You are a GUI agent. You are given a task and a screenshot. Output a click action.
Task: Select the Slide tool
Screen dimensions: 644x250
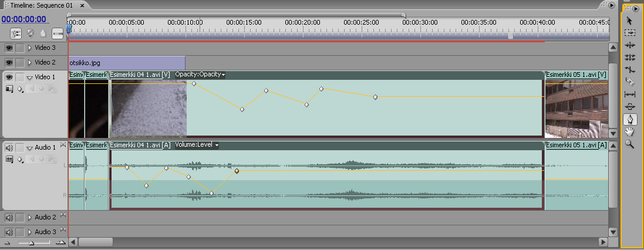pos(630,107)
